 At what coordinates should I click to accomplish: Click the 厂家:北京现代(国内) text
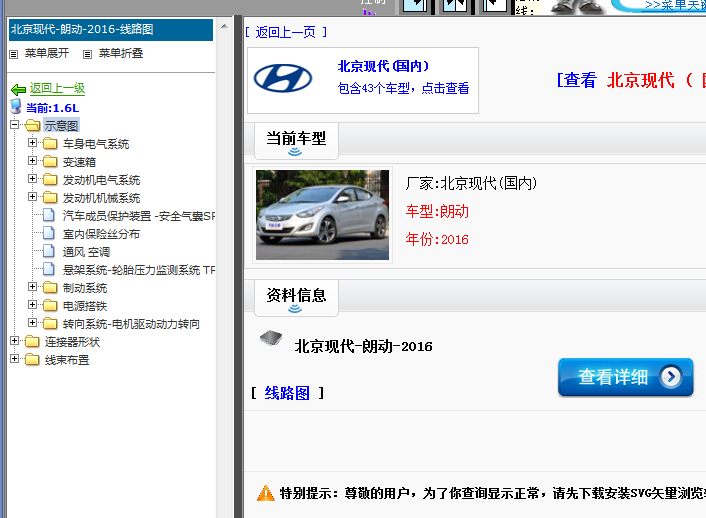[x=471, y=183]
